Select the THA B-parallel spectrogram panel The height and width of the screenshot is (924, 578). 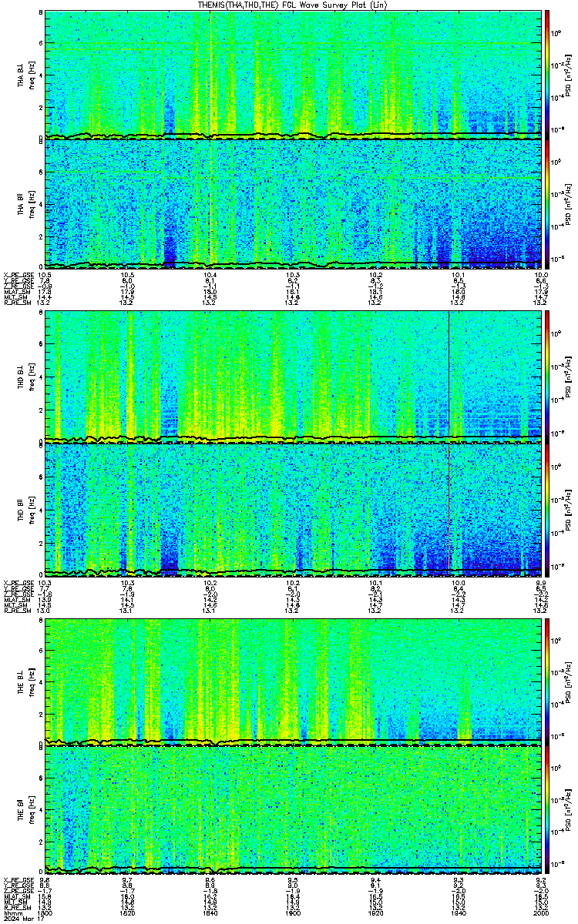pos(294,204)
